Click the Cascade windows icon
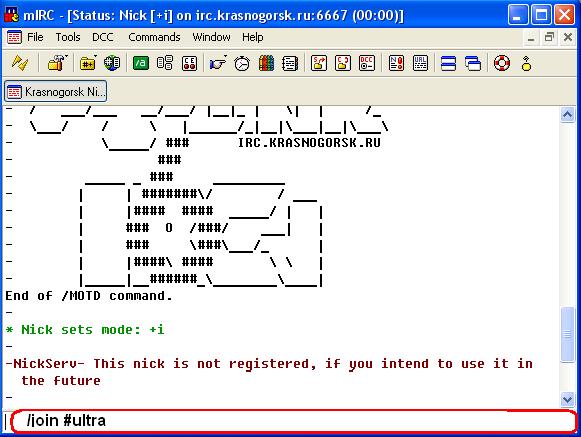581x437 pixels. [473, 63]
